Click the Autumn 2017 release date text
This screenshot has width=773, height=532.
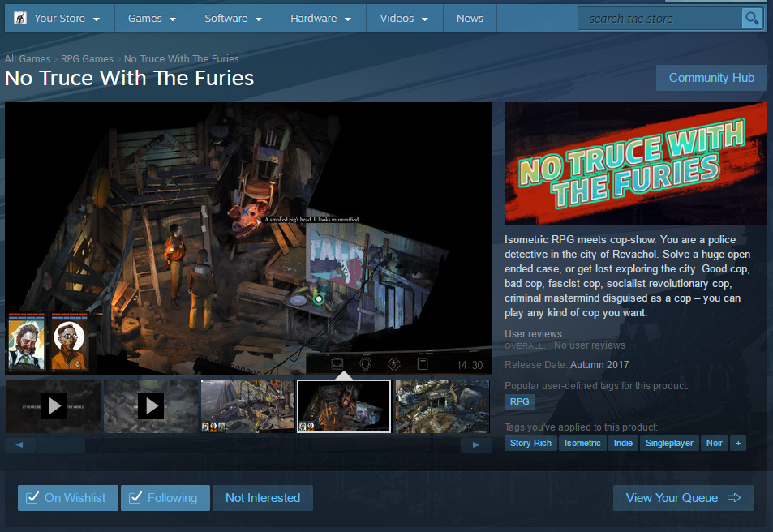click(599, 365)
